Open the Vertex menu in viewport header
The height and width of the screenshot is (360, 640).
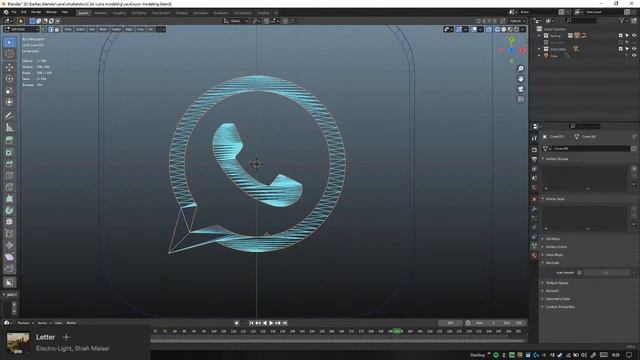pyautogui.click(x=116, y=29)
